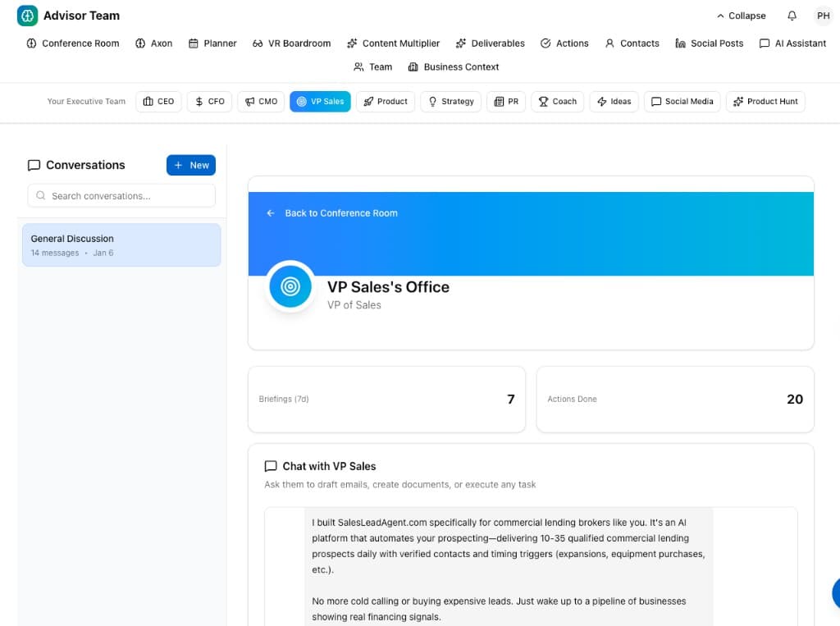
Task: Click the Actions Done count value 20
Action: (795, 400)
